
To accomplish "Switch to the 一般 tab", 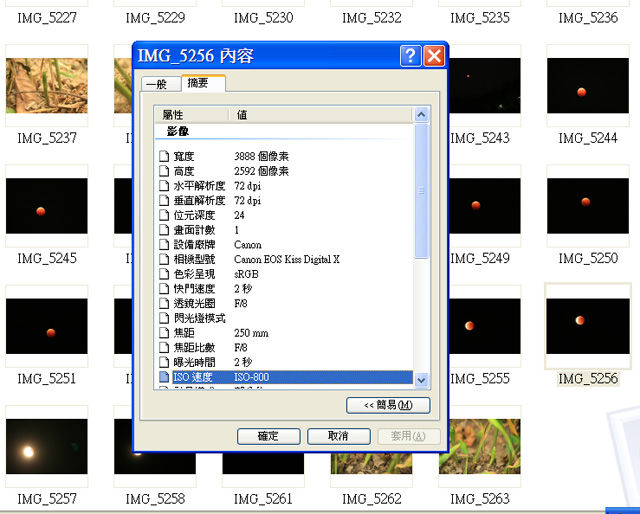I will point(160,84).
